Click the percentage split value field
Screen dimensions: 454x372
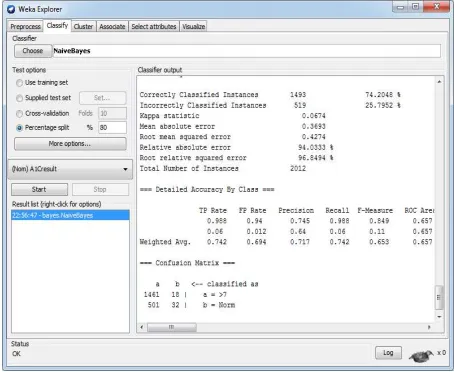coord(112,128)
